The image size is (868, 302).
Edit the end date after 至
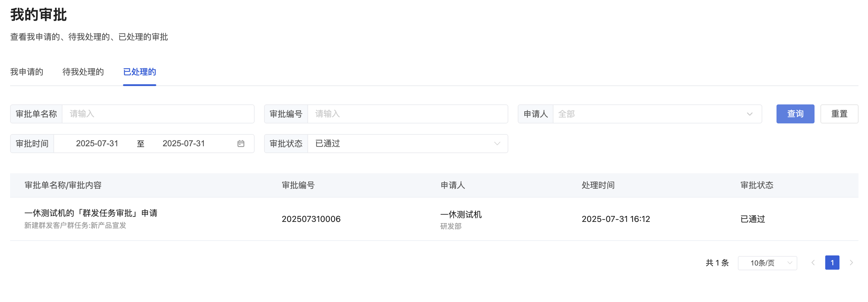coord(184,143)
